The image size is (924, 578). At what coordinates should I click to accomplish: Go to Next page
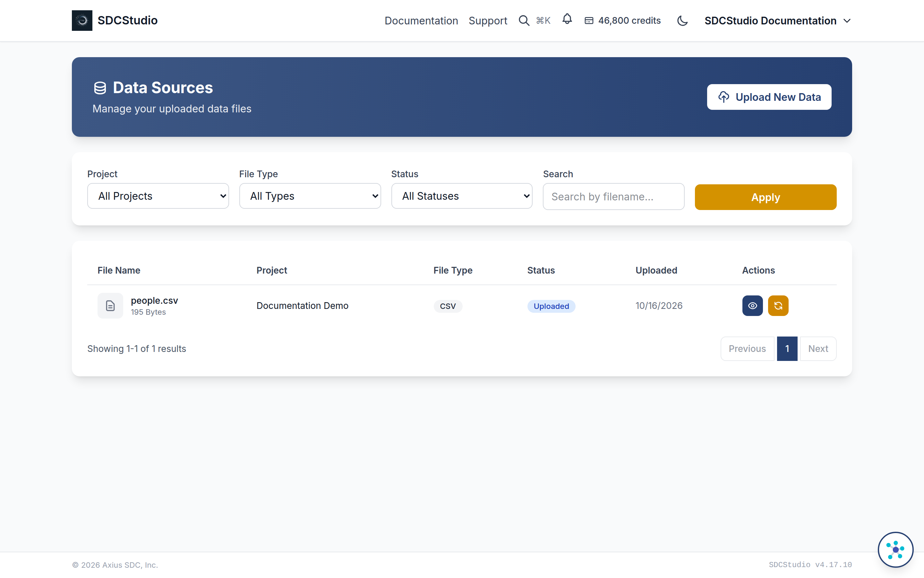point(818,349)
